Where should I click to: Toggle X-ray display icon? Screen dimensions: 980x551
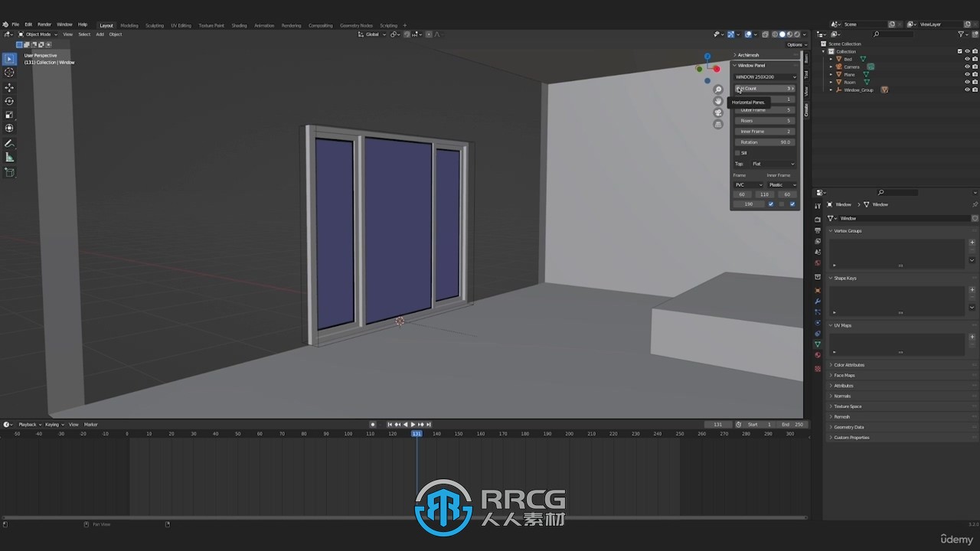click(x=765, y=34)
